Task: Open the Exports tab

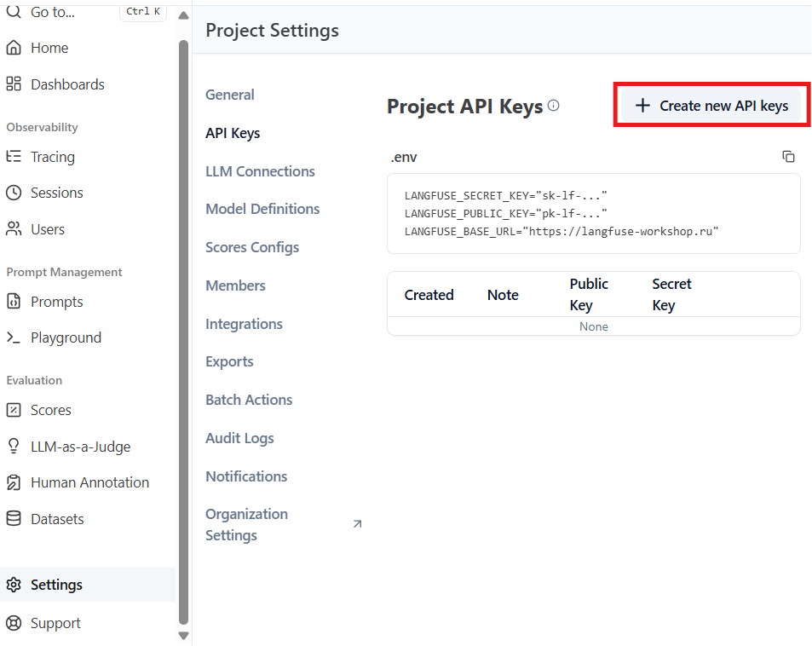Action: point(229,361)
